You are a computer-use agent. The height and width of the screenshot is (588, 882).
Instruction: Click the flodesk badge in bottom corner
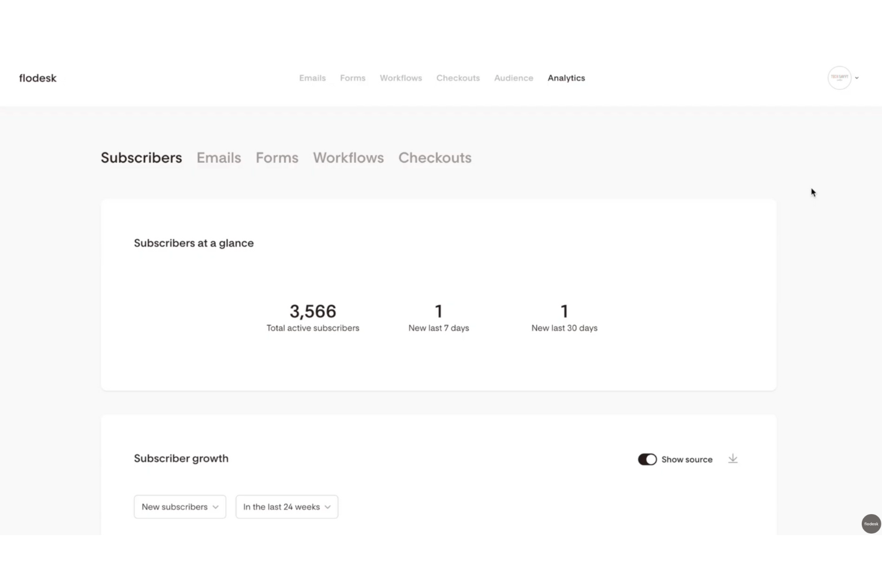(x=871, y=524)
